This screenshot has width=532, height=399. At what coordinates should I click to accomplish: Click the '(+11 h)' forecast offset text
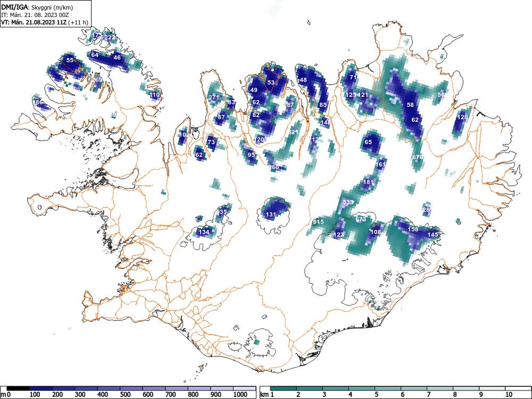tap(78, 22)
